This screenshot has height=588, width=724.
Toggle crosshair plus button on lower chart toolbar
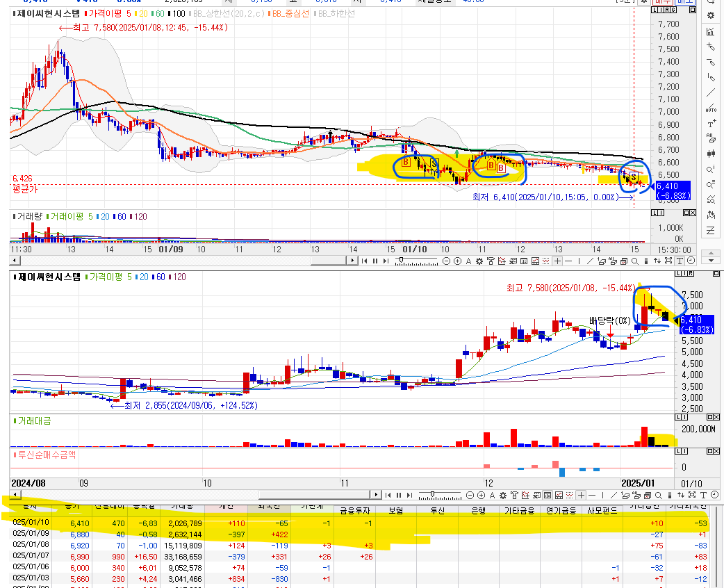point(581,495)
